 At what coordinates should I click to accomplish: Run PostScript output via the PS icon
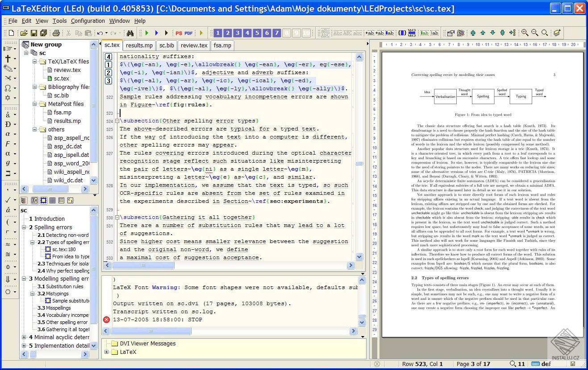[x=179, y=33]
